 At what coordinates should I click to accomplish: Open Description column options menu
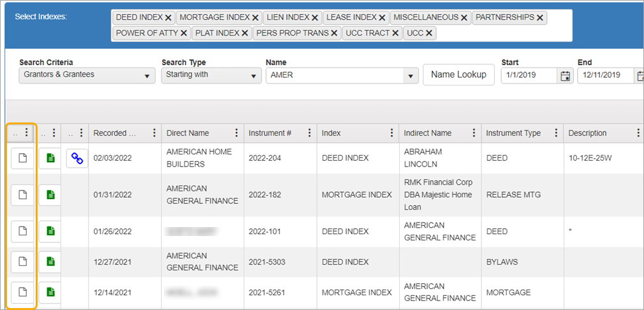(638, 133)
